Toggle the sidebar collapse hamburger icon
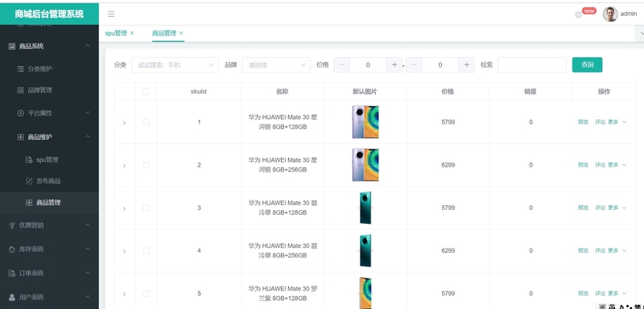This screenshot has height=309, width=644. click(x=111, y=14)
